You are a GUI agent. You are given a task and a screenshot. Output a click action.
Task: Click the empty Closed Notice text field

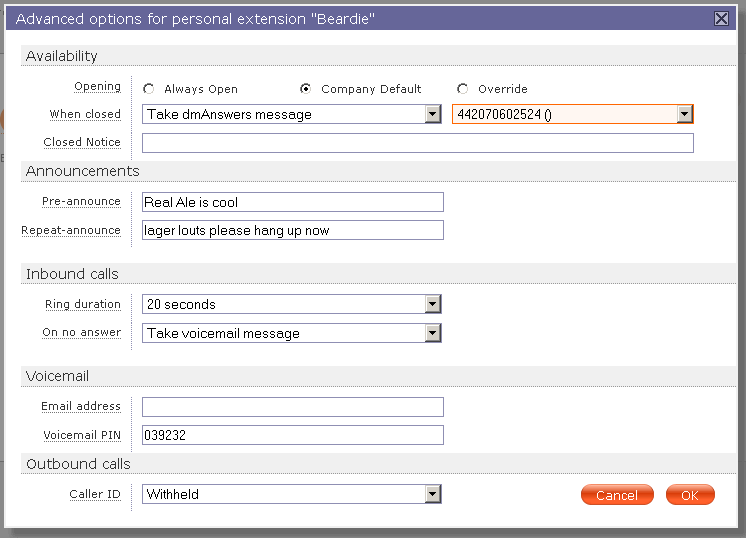pyautogui.click(x=417, y=143)
